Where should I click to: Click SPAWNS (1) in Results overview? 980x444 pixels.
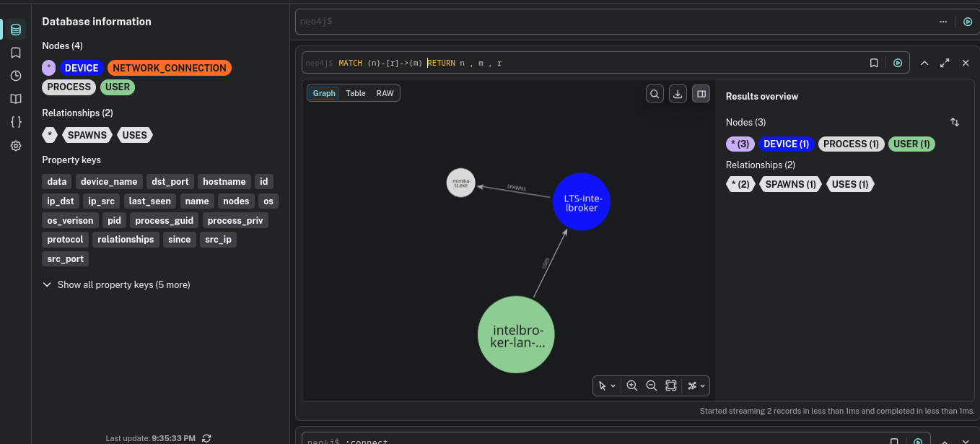point(791,184)
